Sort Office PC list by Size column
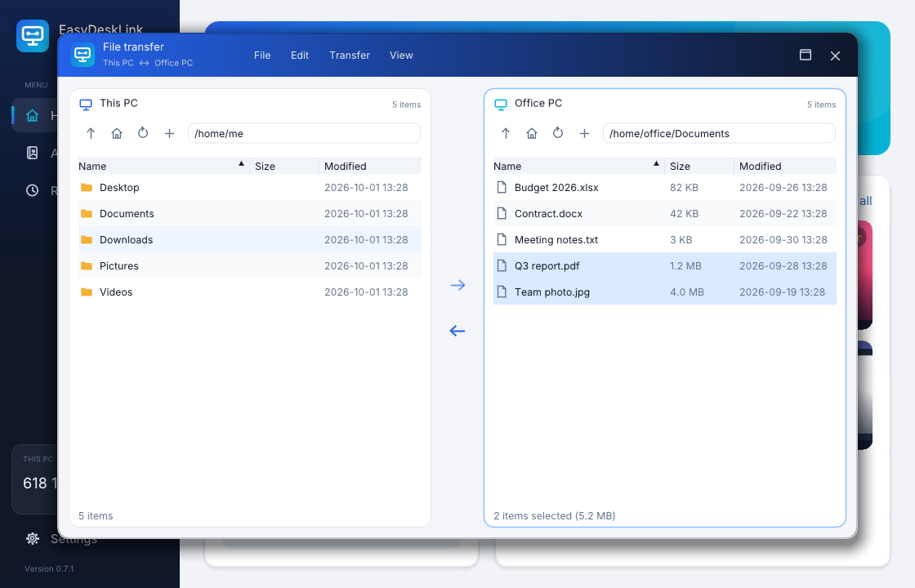Image resolution: width=915 pixels, height=588 pixels. pyautogui.click(x=699, y=167)
